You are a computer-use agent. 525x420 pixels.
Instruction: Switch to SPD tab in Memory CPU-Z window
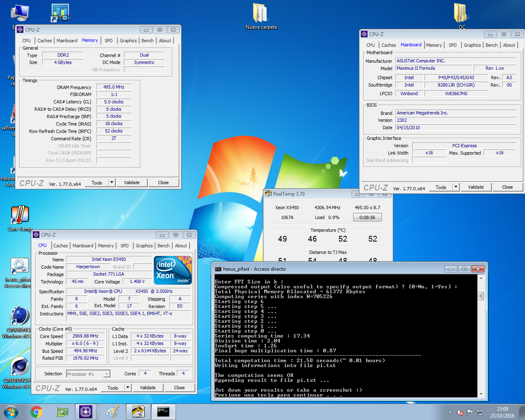108,41
